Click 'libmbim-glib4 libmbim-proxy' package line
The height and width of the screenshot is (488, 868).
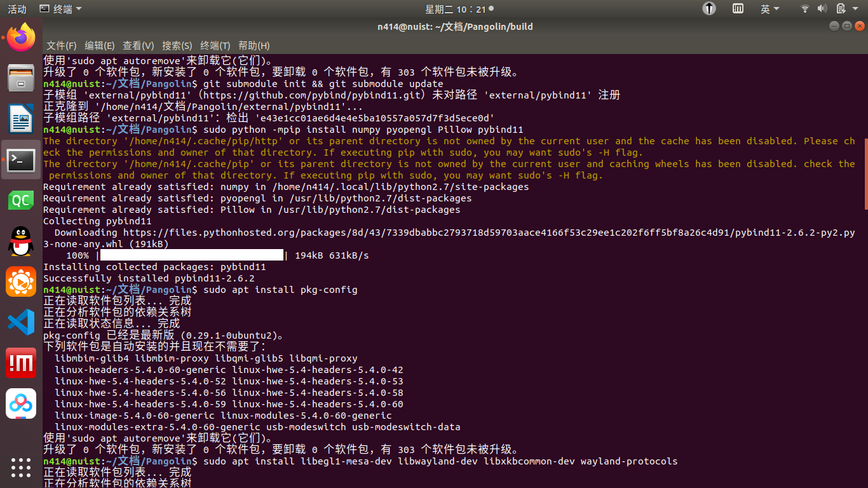(206, 358)
